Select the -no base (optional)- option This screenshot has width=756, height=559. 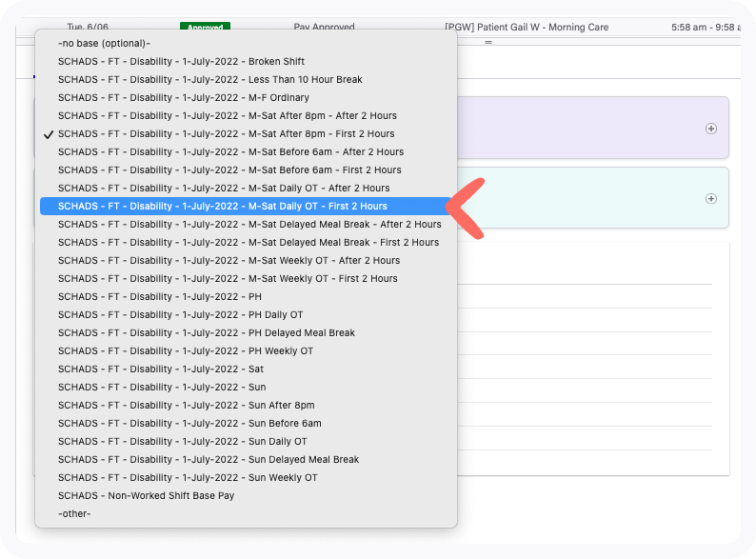[x=104, y=44]
